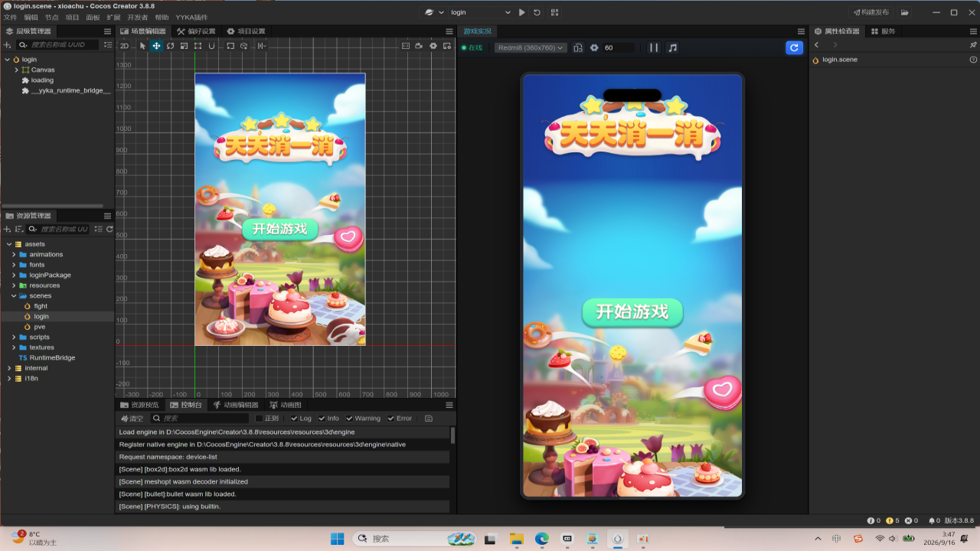Click the 2D view mode toggle
980x551 pixels.
point(125,46)
